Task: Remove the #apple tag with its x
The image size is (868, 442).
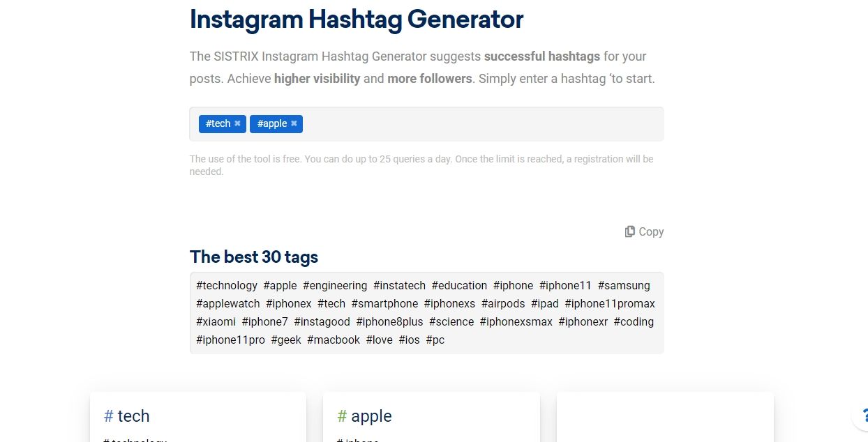Action: click(x=294, y=123)
